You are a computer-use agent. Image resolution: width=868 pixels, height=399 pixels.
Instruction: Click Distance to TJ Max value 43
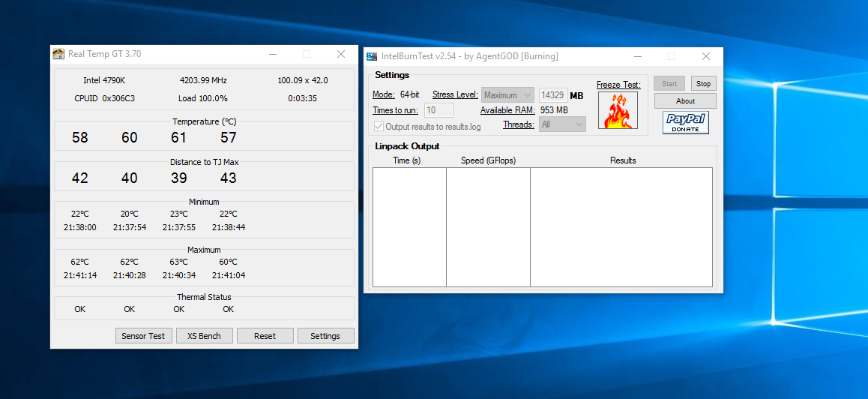pos(228,178)
